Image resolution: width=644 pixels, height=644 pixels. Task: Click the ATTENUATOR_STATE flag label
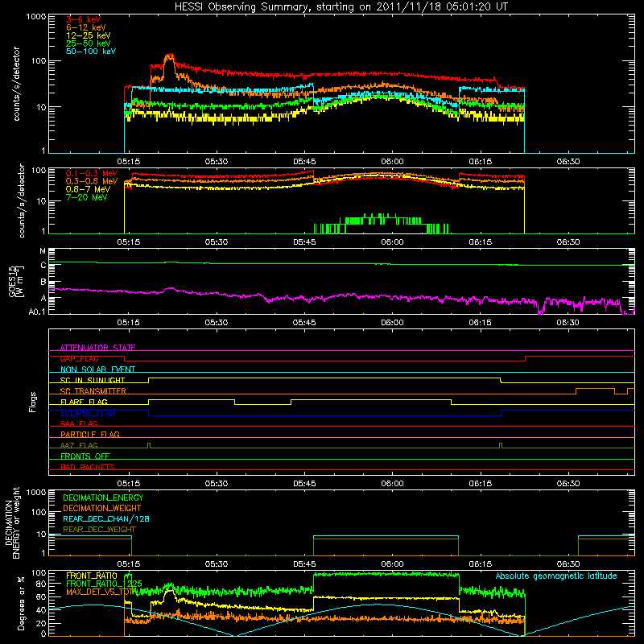point(97,348)
